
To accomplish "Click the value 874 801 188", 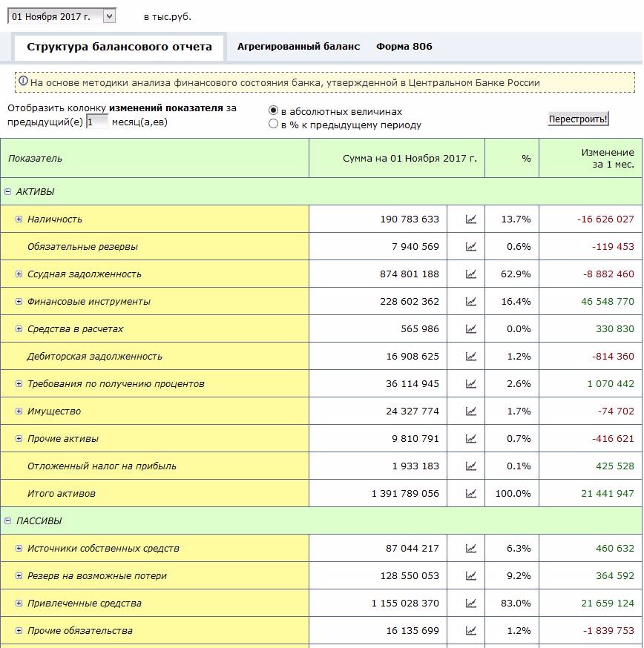I will click(410, 274).
